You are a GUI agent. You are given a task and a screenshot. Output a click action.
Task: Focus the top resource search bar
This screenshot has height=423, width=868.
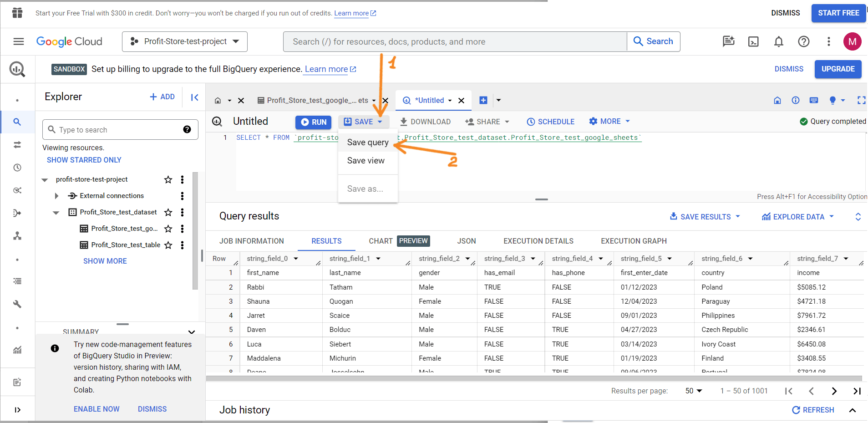pyautogui.click(x=455, y=41)
